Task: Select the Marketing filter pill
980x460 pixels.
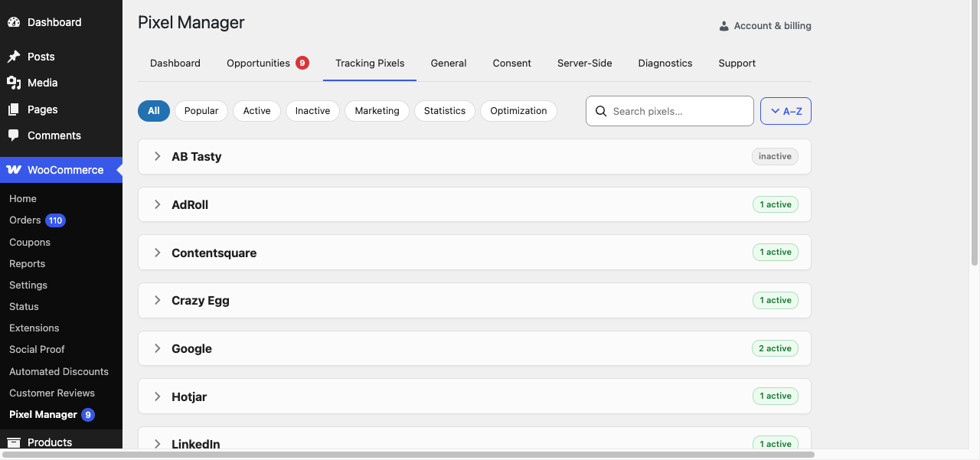Action: 377,111
